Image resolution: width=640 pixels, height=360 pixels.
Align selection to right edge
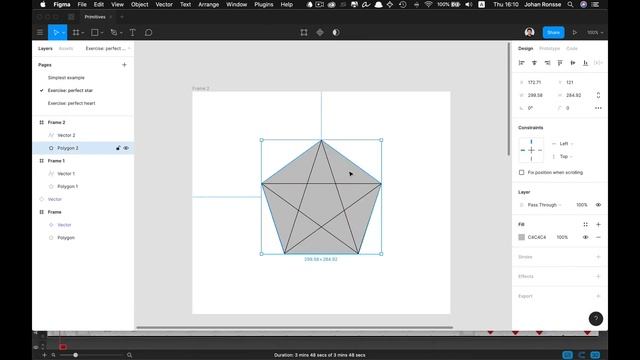point(547,62)
